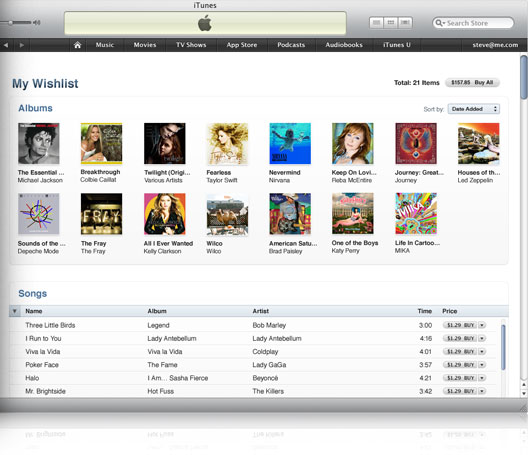Click the volume speaker icon
The height and width of the screenshot is (455, 528).
pyautogui.click(x=37, y=23)
